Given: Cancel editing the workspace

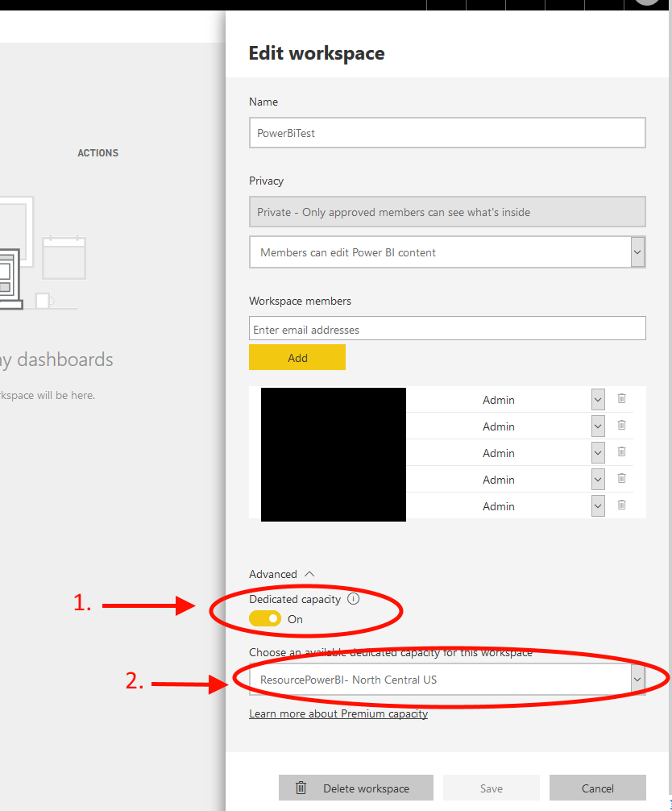Looking at the screenshot, I should (598, 788).
